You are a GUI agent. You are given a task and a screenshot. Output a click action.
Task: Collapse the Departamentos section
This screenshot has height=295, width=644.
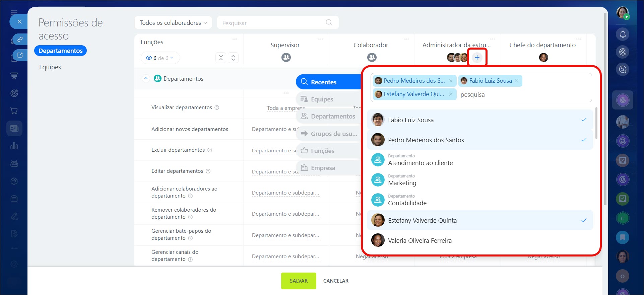(x=146, y=78)
